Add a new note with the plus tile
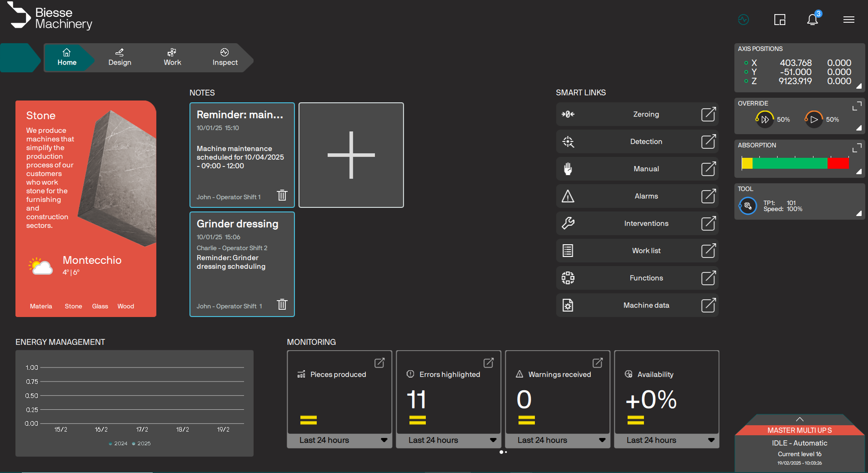Screen dimensions: 868x473 coord(351,155)
